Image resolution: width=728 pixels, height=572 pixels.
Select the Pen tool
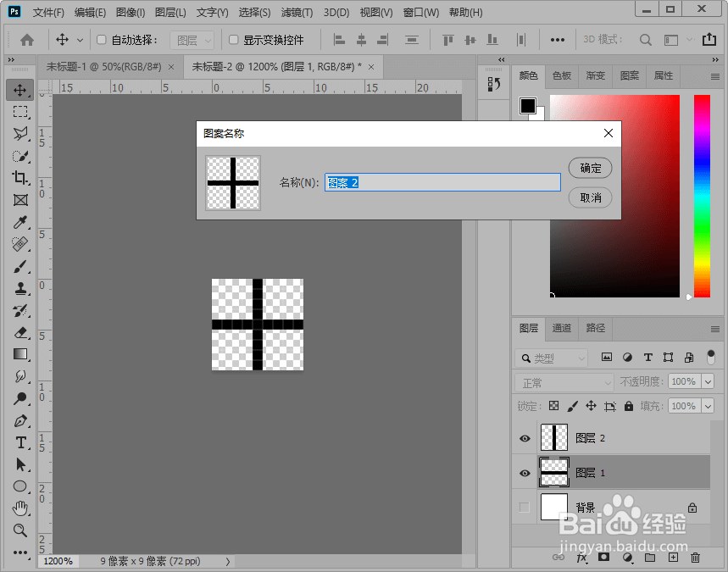[x=20, y=420]
